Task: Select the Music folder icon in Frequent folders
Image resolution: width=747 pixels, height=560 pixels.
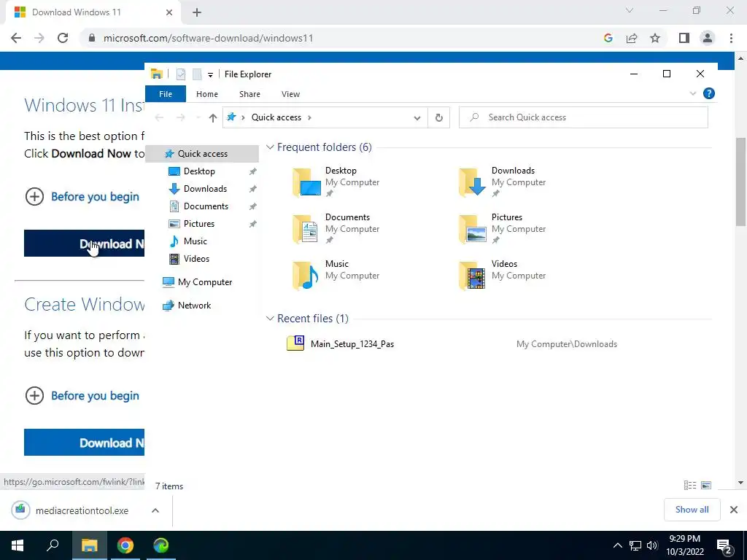Action: (x=306, y=275)
